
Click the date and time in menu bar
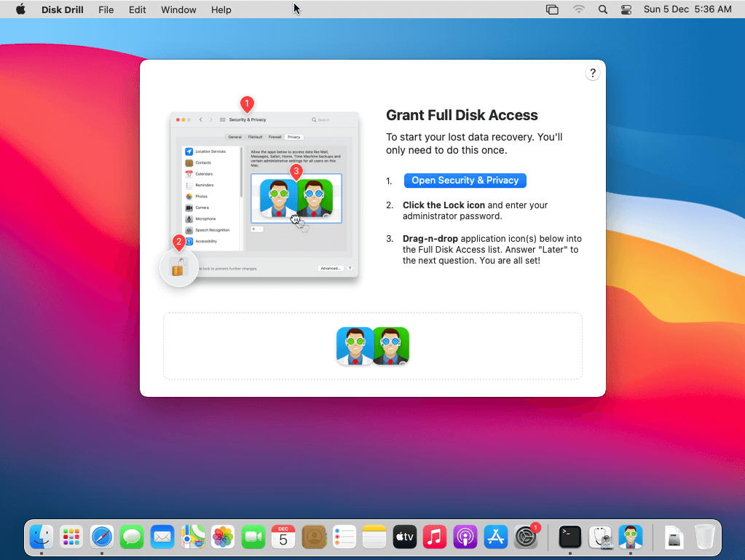point(687,9)
